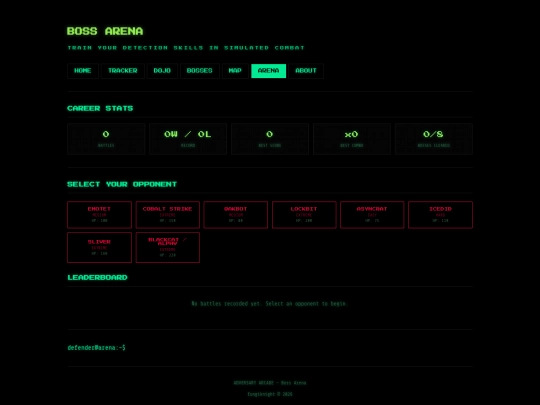Click the BOSS ARENA page title
This screenshot has height=405, width=540.
(105, 31)
